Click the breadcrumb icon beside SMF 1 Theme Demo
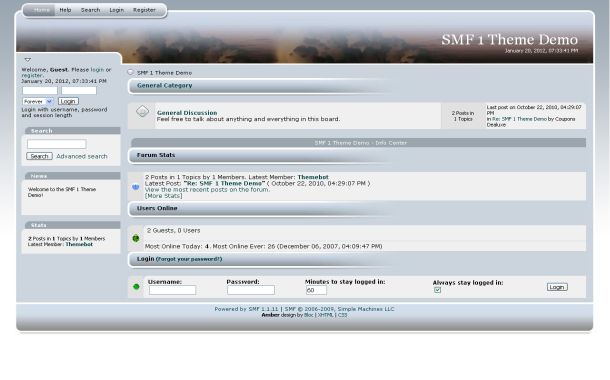Viewport: 610px width, 380px height. coord(130,72)
